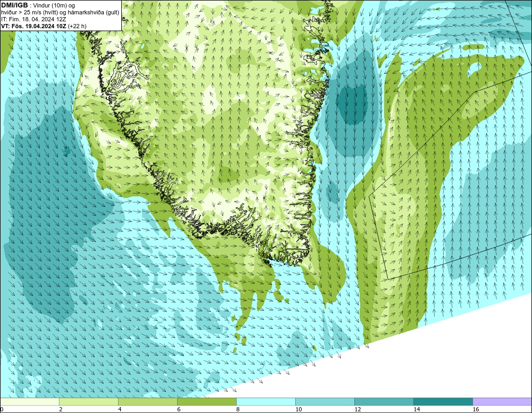Click the 12–14 m/s teal legend swatch

pyautogui.click(x=384, y=402)
